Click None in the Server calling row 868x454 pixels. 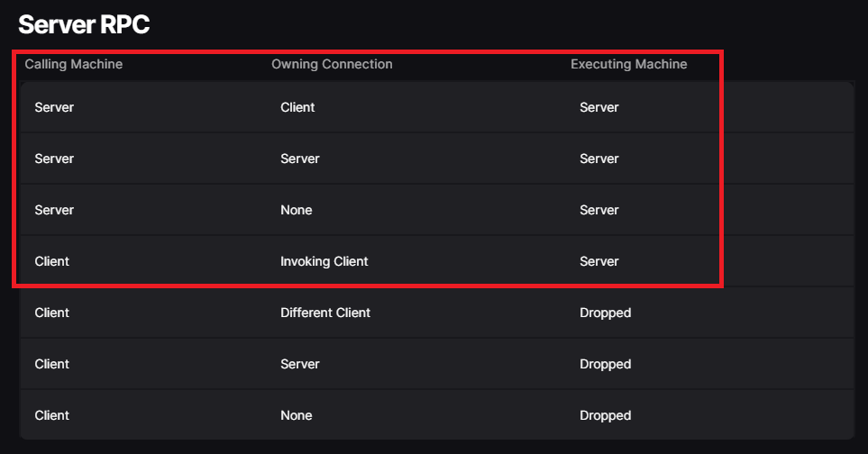click(297, 210)
